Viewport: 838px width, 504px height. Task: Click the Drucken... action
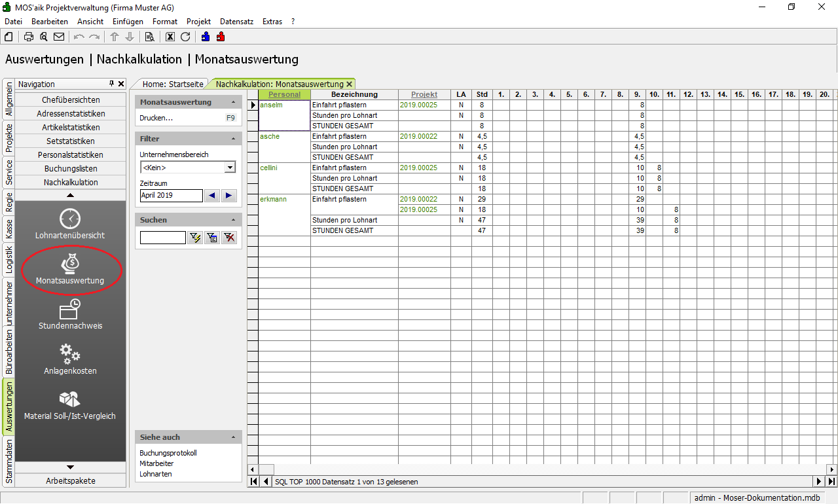156,118
